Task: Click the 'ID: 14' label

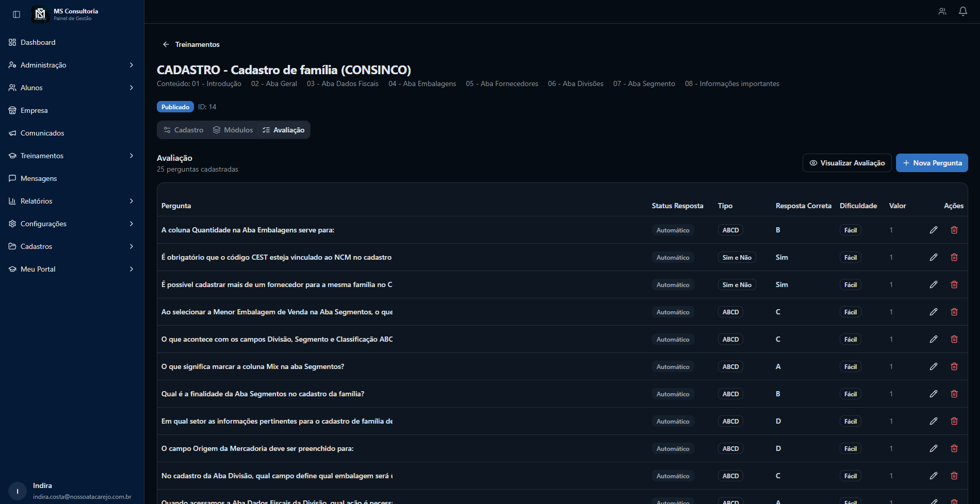Action: coord(207,107)
